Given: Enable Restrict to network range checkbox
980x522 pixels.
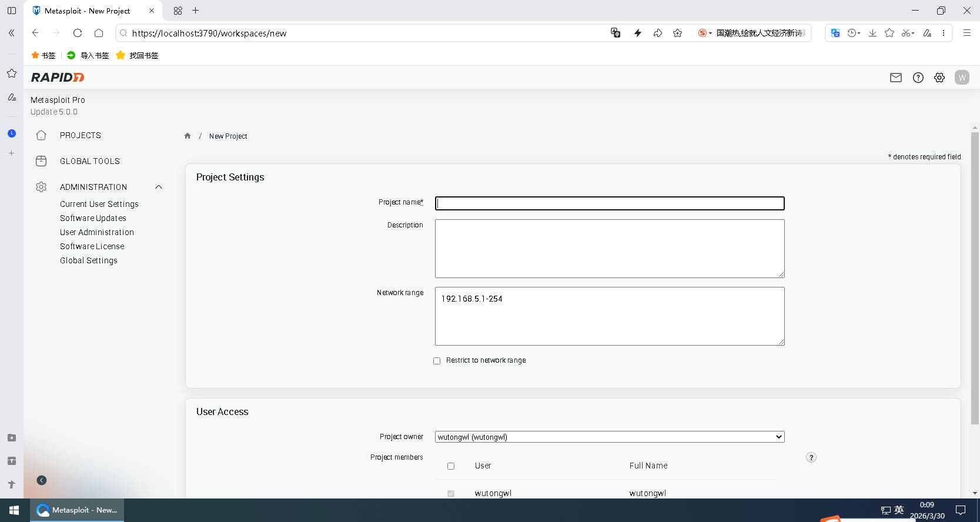Looking at the screenshot, I should pyautogui.click(x=437, y=361).
